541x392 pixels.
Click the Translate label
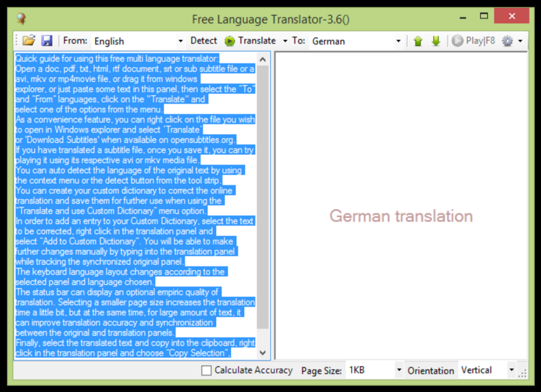click(257, 41)
